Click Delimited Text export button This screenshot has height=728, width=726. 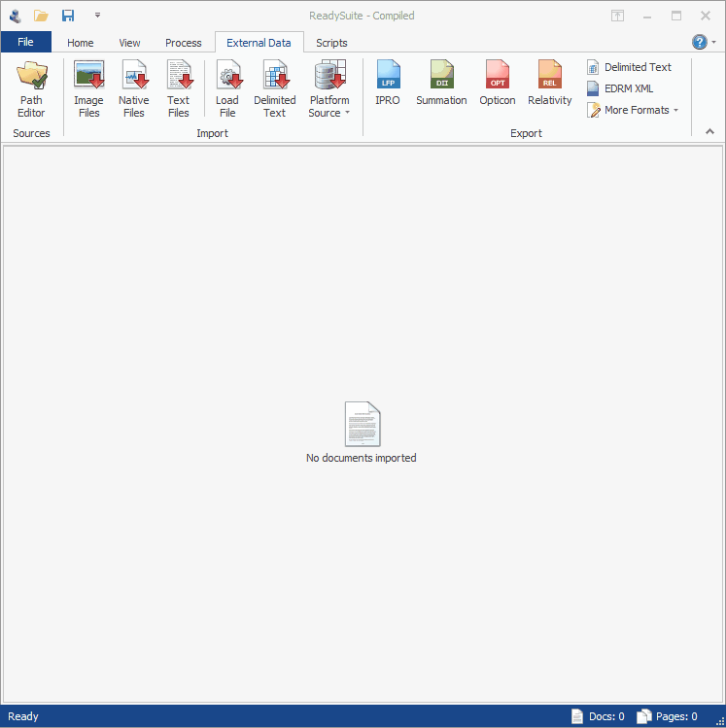coord(629,67)
